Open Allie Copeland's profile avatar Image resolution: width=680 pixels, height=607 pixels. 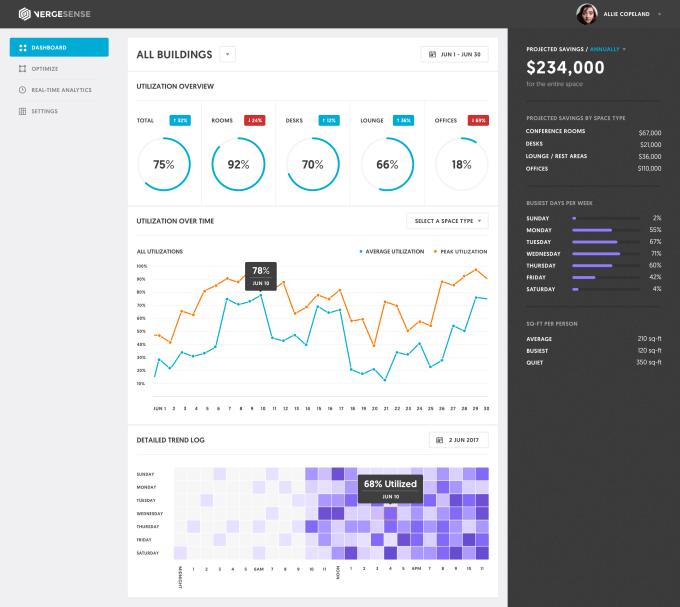(586, 14)
